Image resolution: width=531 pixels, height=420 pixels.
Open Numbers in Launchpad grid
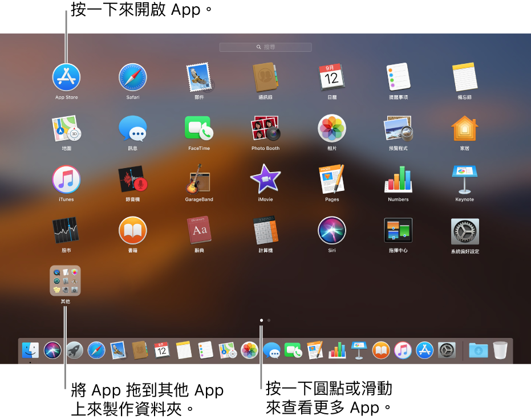398,180
